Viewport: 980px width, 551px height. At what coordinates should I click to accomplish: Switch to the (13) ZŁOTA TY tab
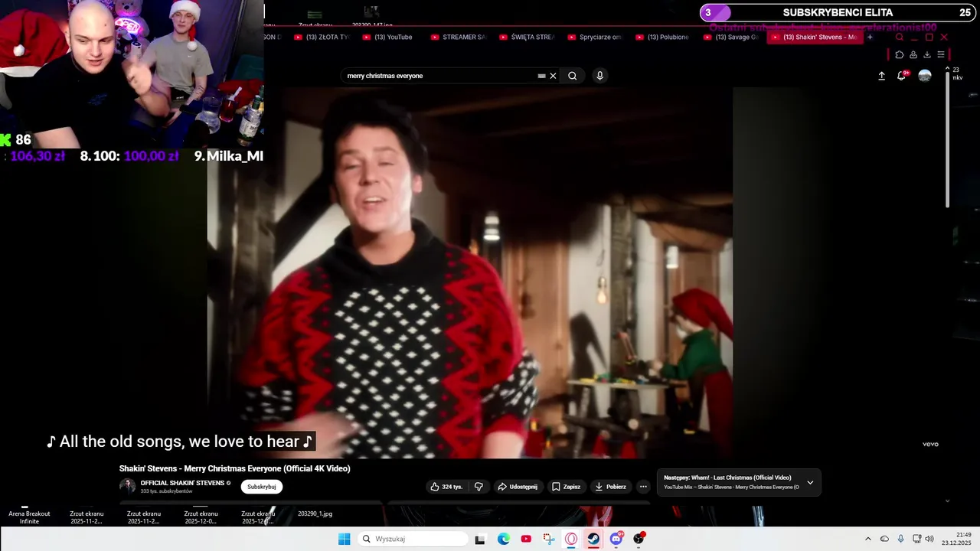point(321,37)
